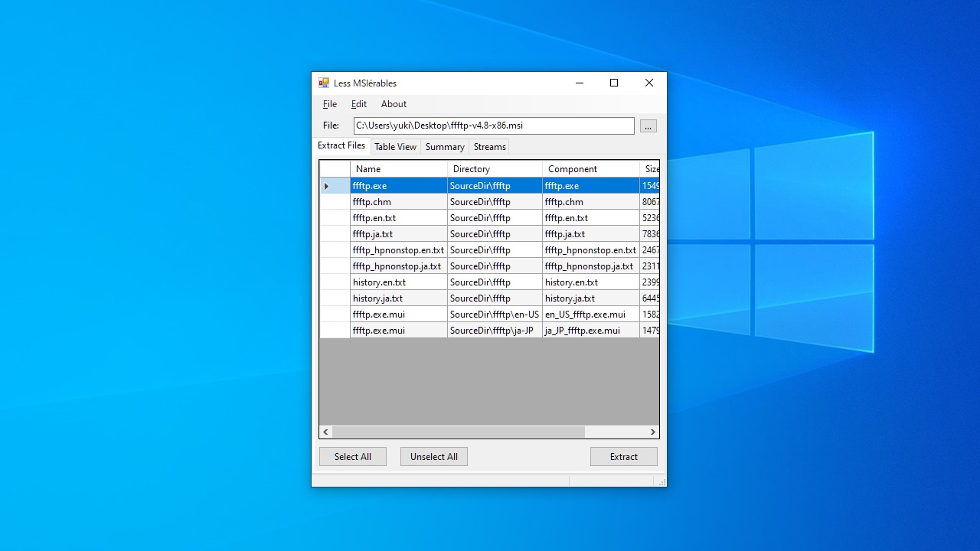Click the Extract button
980x551 pixels.
click(624, 457)
